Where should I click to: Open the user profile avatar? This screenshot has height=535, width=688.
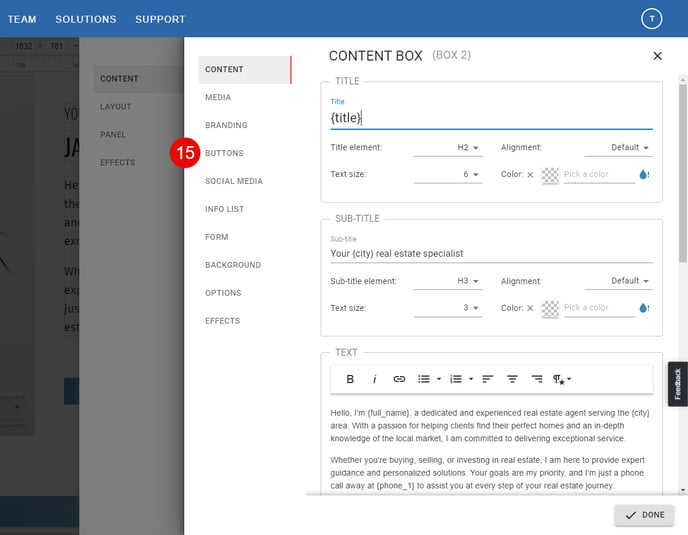pyautogui.click(x=652, y=19)
